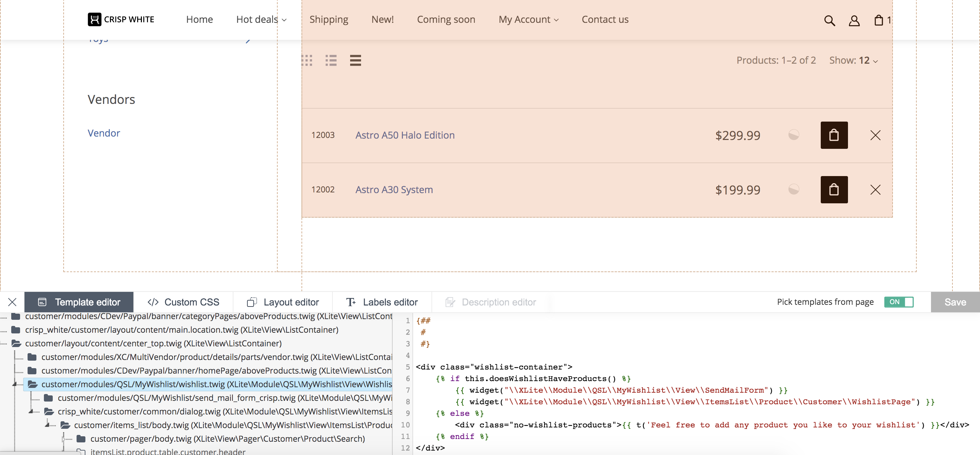Open the Labels editor tab
The width and height of the screenshot is (980, 455).
coord(382,302)
